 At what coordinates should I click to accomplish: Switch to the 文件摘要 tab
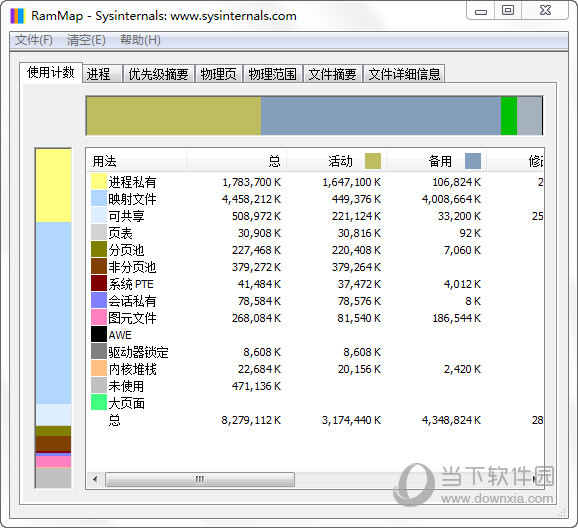click(332, 74)
